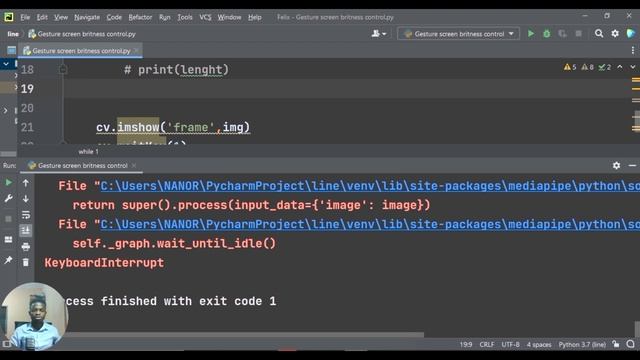This screenshot has width=640, height=360.
Task: Open Search Everywhere magnifier icon
Action: pyautogui.click(x=599, y=33)
